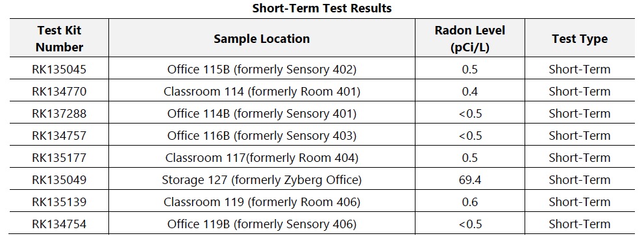Click the RK137288 cell
Image resolution: width=644 pixels, height=236 pixels.
[x=59, y=114]
